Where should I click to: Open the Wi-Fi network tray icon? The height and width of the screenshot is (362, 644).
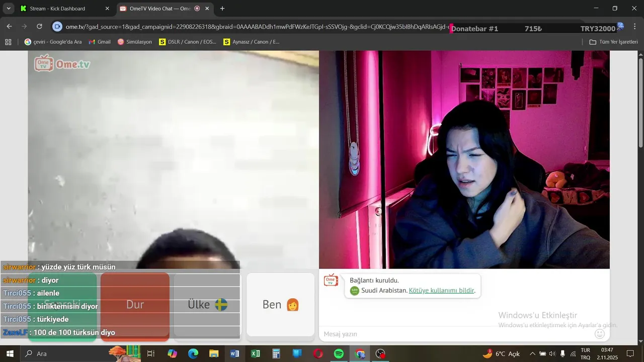pyautogui.click(x=573, y=353)
